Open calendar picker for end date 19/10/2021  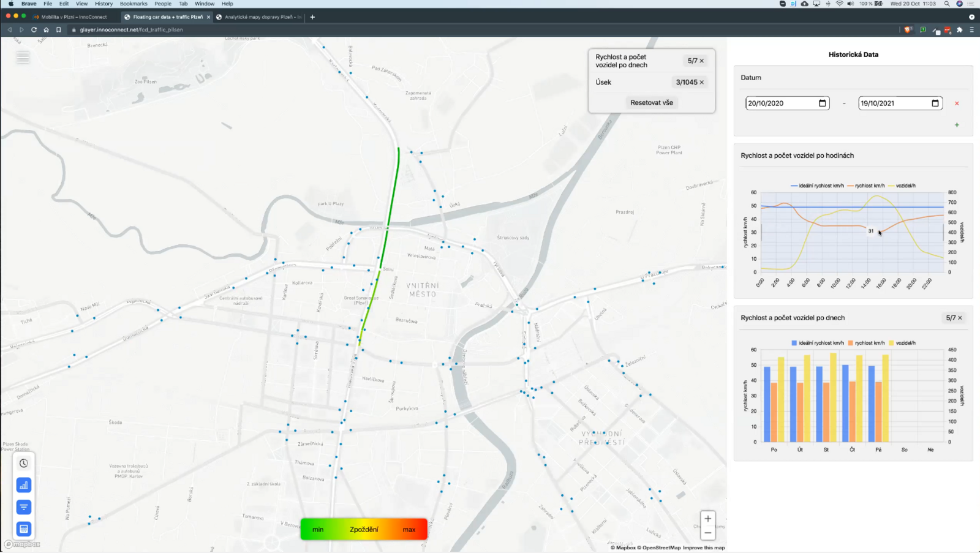point(935,103)
